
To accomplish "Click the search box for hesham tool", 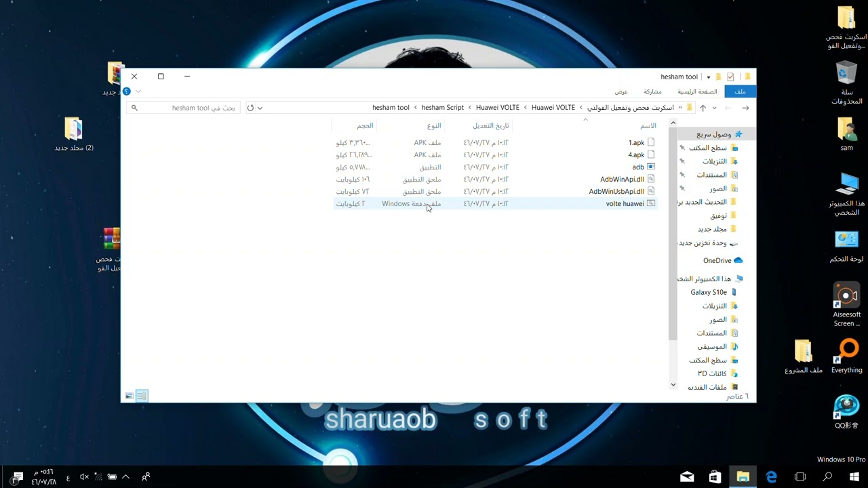I will (x=184, y=108).
